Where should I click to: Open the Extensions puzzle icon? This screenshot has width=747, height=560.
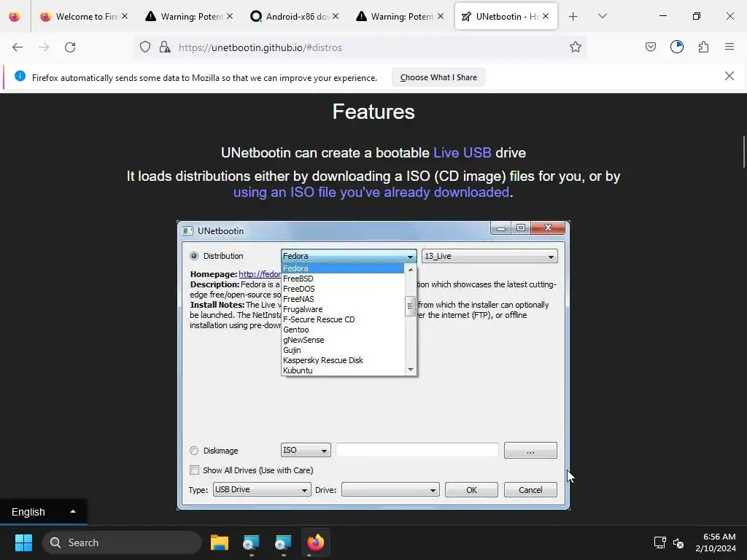pyautogui.click(x=703, y=47)
